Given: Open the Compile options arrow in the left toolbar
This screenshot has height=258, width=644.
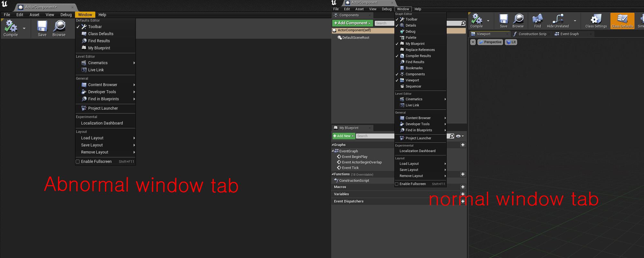Looking at the screenshot, I should pyautogui.click(x=24, y=28).
